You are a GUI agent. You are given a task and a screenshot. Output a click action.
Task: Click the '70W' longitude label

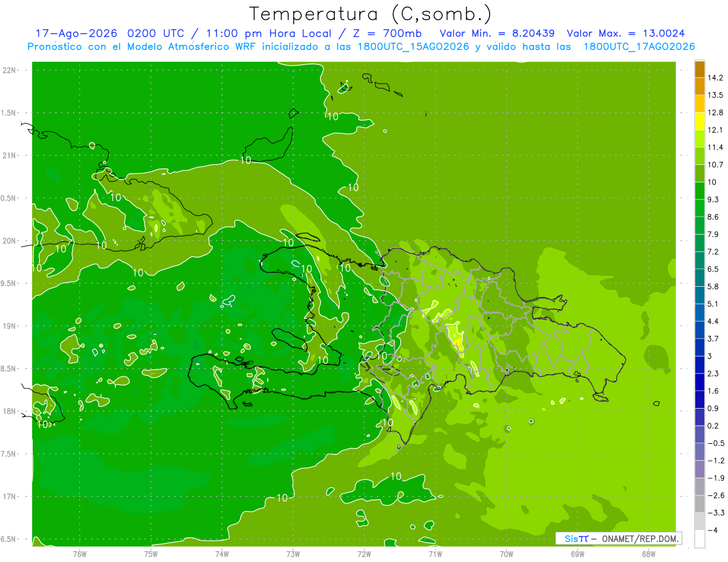pos(507,554)
